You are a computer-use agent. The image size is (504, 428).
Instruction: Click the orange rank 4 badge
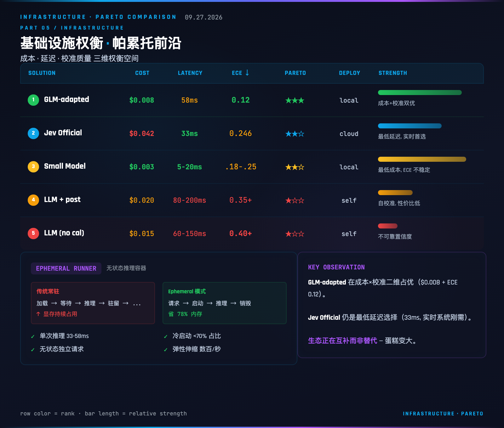click(x=33, y=200)
